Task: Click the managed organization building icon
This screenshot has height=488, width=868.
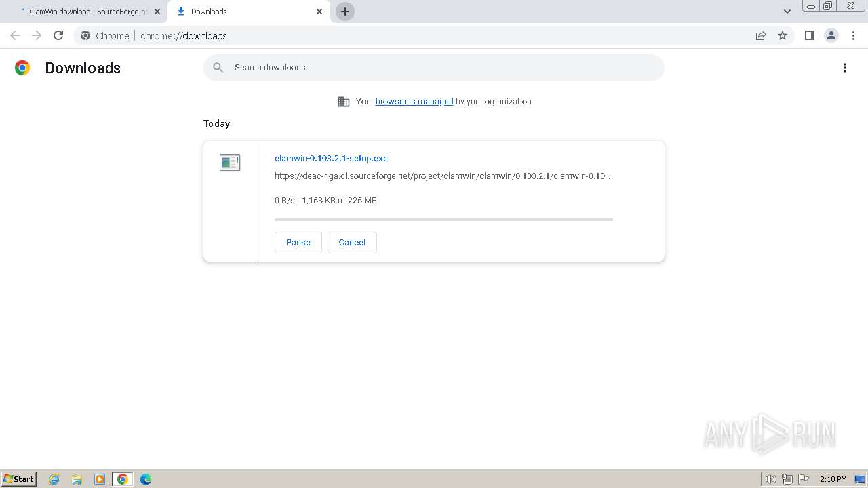Action: point(344,102)
